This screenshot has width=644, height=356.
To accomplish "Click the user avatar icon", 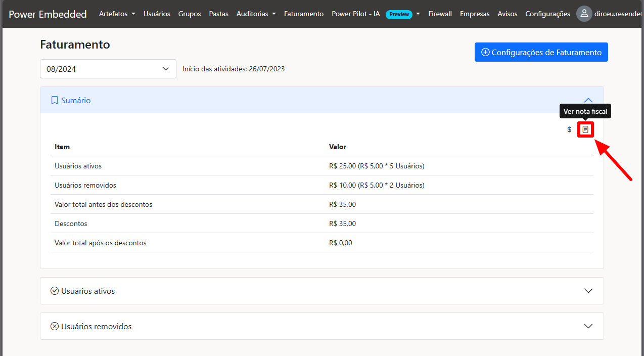I will click(584, 14).
